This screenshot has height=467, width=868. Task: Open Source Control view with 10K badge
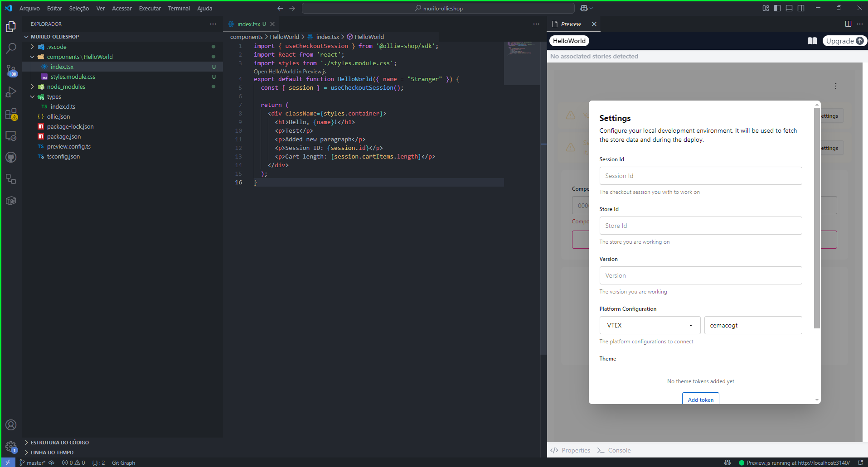[x=11, y=70]
